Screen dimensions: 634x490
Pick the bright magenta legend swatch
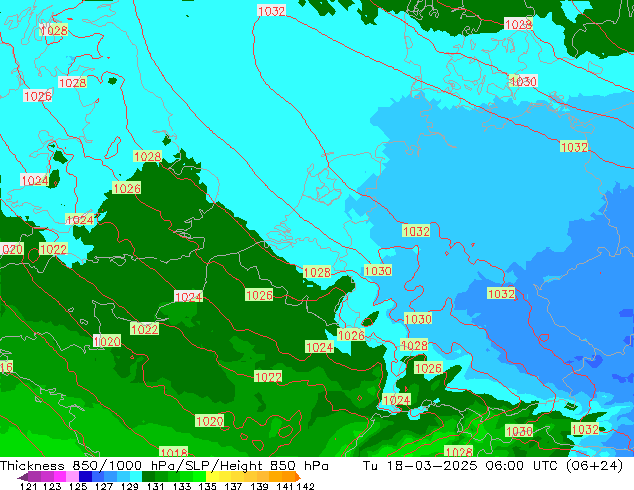pos(60,477)
